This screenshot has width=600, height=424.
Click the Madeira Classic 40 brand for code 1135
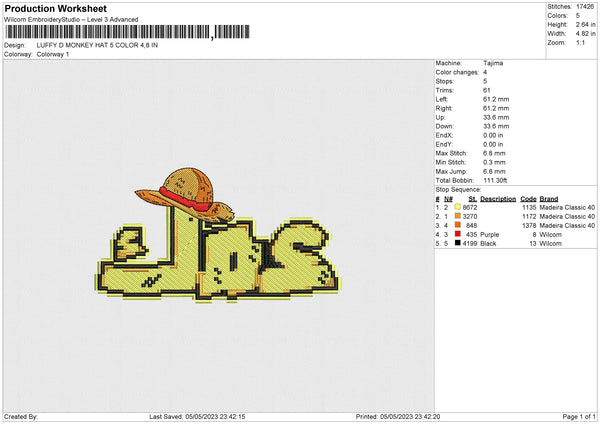(567, 207)
